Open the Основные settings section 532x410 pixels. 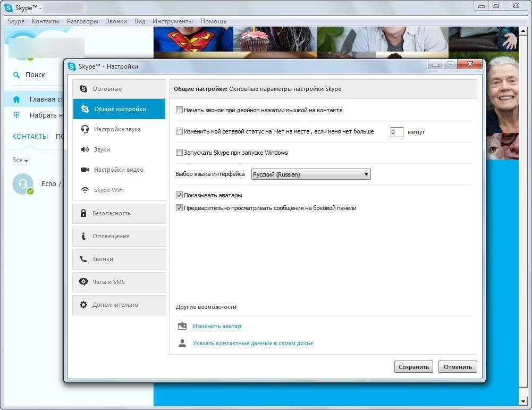tap(119, 89)
